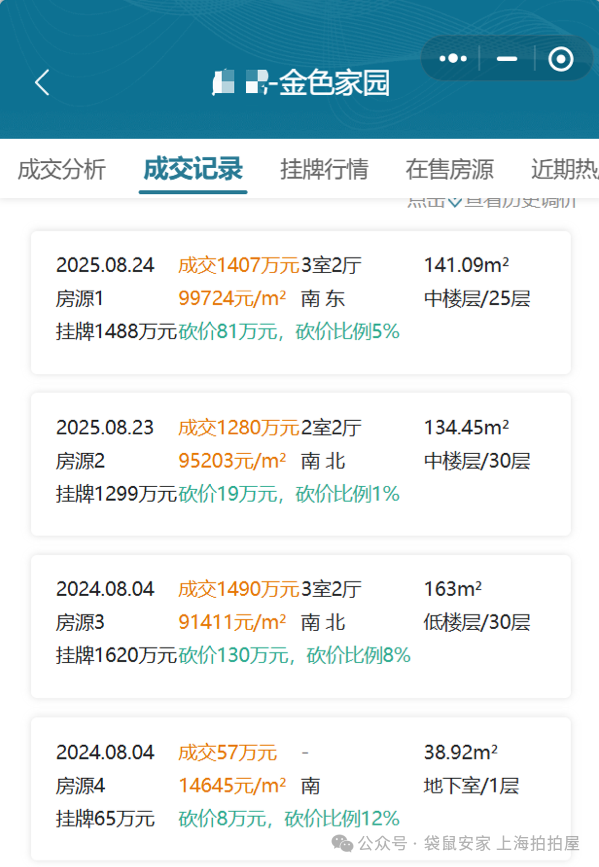Open the partially visible 近期热 tab
Viewport: 599px width, 867px height.
[x=565, y=169]
